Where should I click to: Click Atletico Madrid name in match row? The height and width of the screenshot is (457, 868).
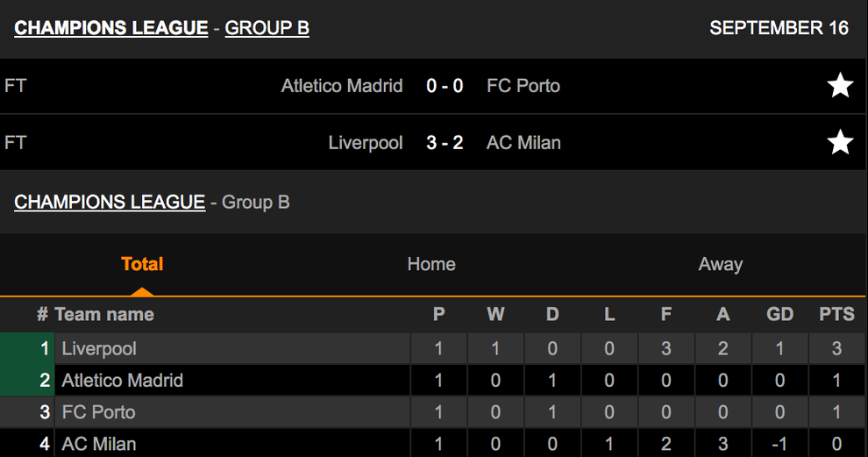[342, 86]
